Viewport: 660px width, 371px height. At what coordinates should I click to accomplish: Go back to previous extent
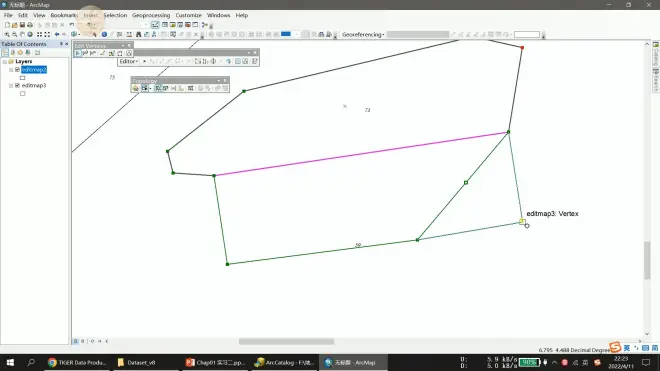coord(56,35)
